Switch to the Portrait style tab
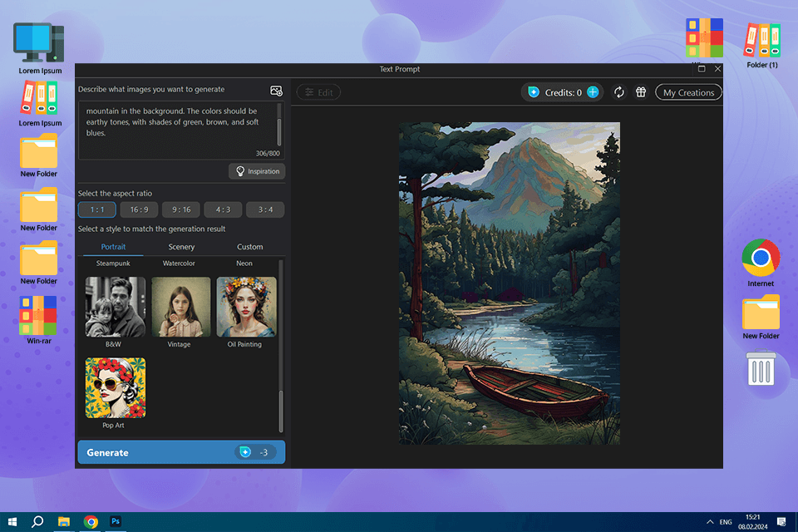798x532 pixels. [x=113, y=246]
